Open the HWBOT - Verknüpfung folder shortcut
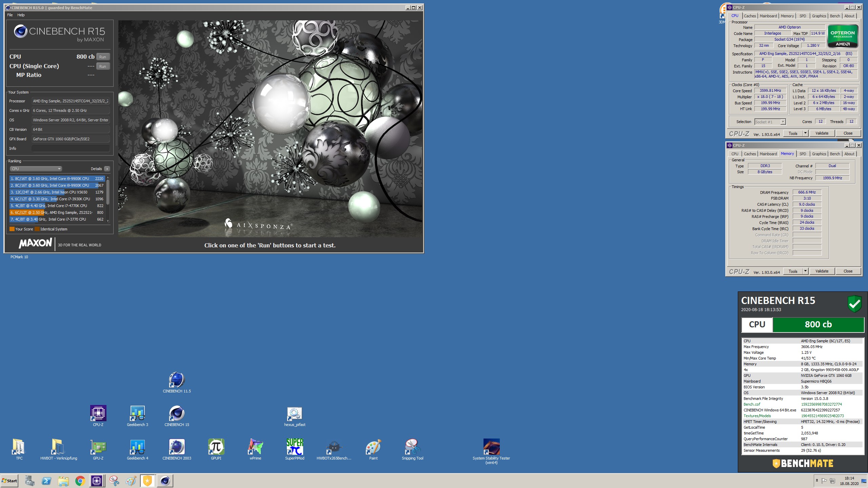This screenshot has width=868, height=488. point(59,450)
